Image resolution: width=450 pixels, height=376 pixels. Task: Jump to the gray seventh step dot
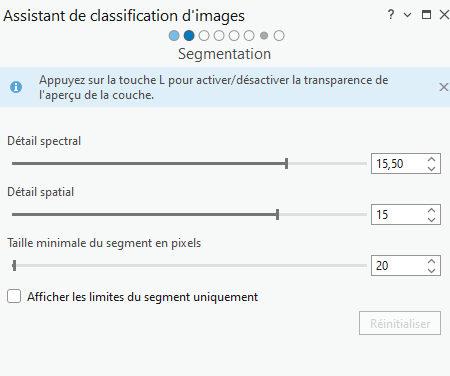pos(264,36)
